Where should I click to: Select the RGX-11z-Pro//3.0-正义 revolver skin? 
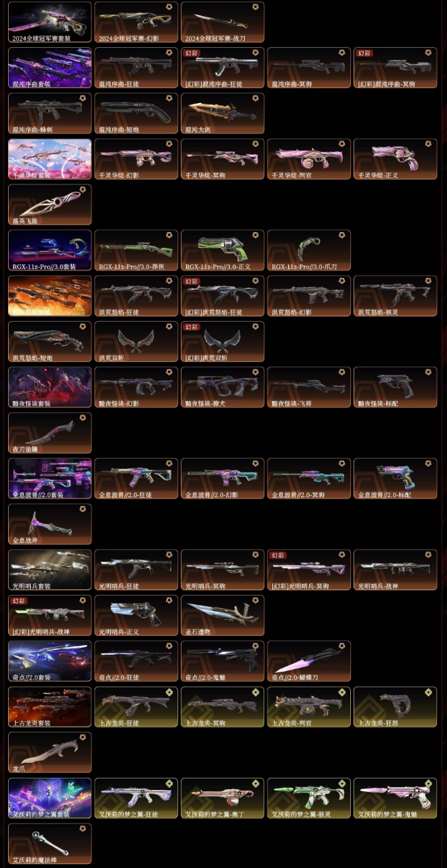tap(222, 250)
